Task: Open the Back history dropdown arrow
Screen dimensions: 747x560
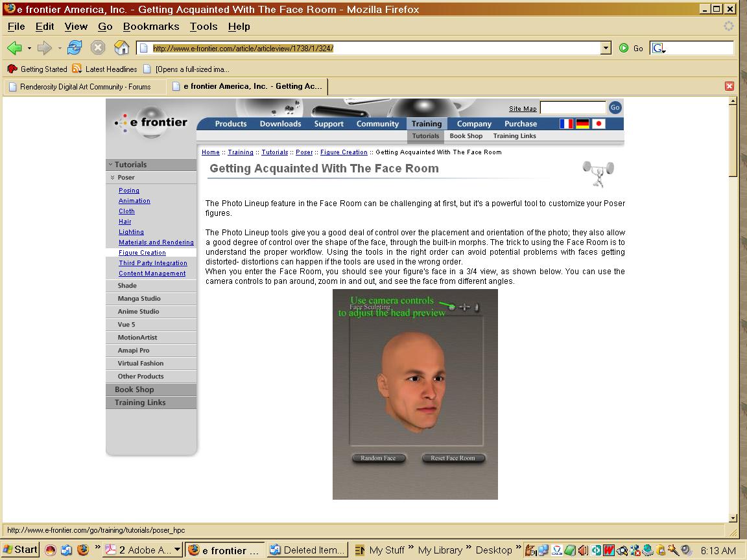Action: tap(29, 48)
